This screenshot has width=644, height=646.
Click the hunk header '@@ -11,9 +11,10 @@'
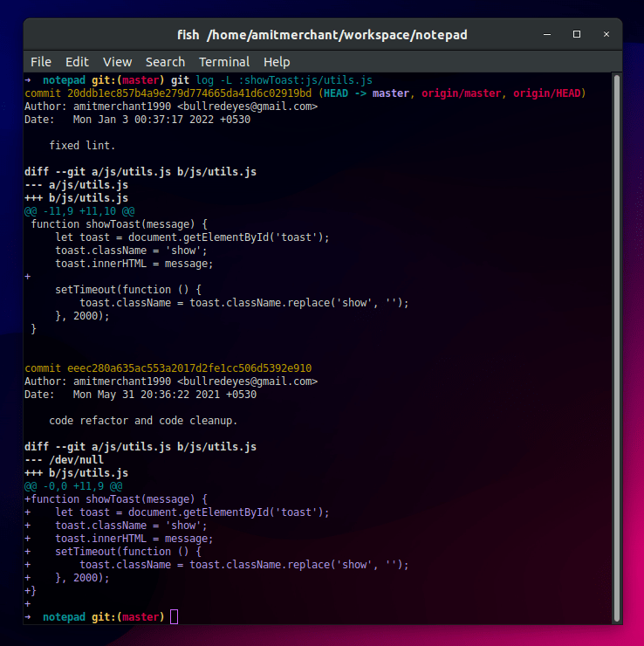point(79,211)
